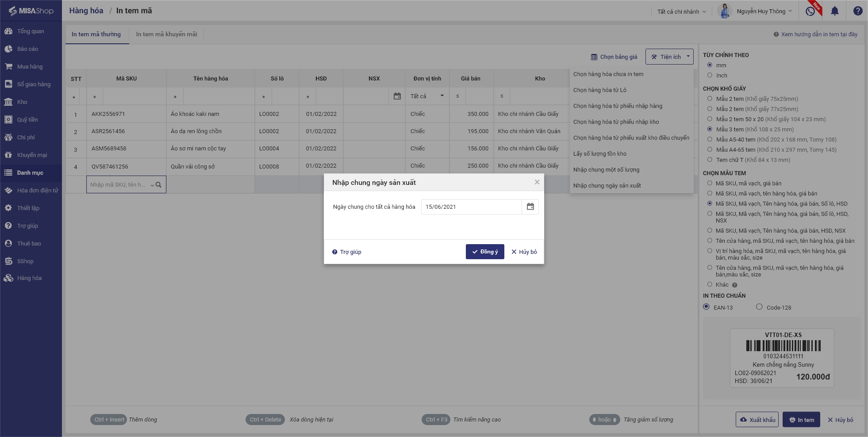The height and width of the screenshot is (437, 868).
Task: Select the mm unit radio button
Action: (x=710, y=65)
